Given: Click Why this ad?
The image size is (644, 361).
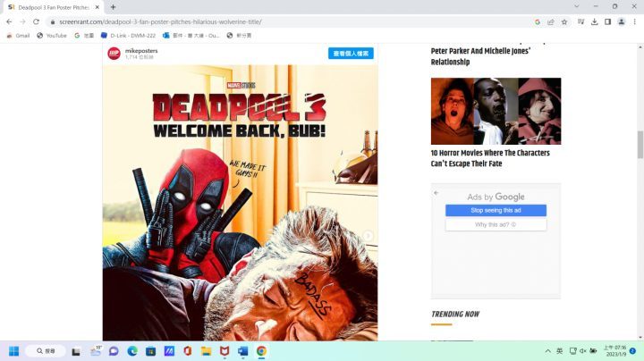Looking at the screenshot, I should click(x=496, y=224).
